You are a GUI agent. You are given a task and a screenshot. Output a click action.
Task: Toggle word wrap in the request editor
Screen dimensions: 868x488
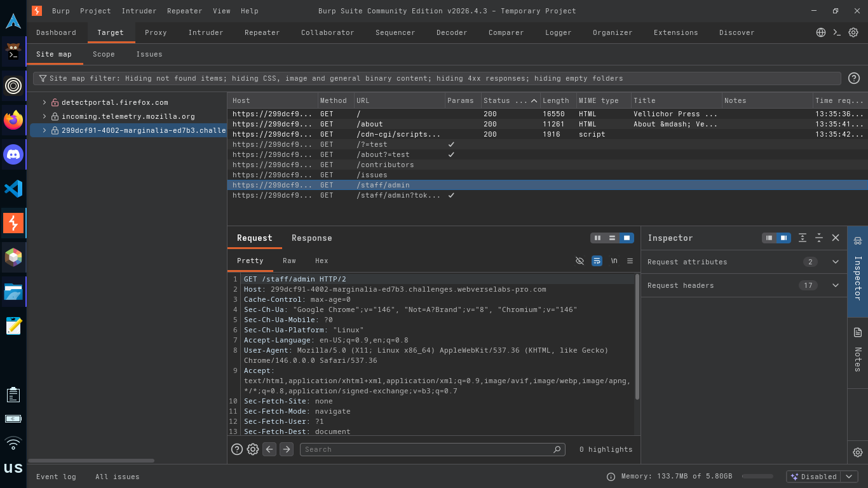pos(597,261)
